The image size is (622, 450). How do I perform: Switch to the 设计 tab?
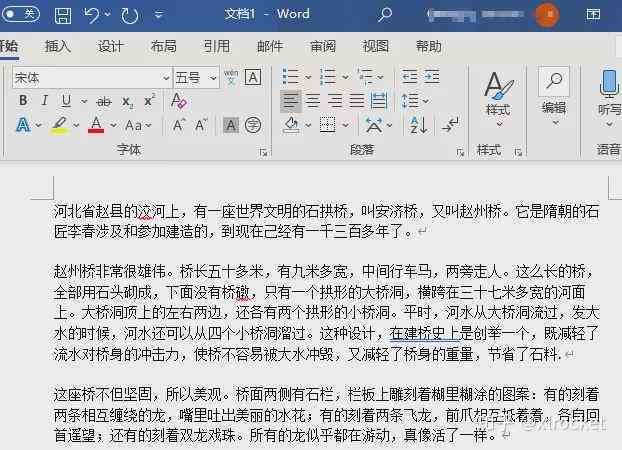tap(110, 47)
